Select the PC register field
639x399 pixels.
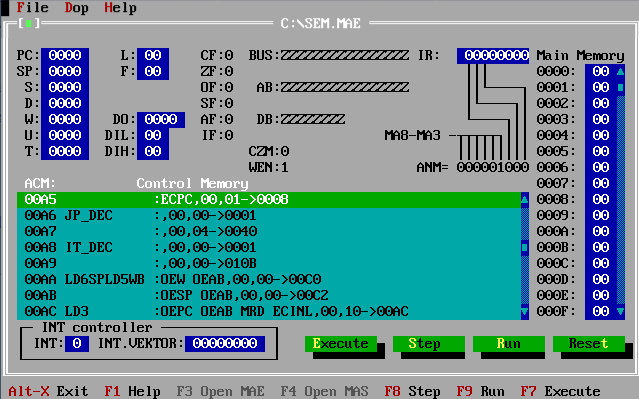tap(65, 55)
